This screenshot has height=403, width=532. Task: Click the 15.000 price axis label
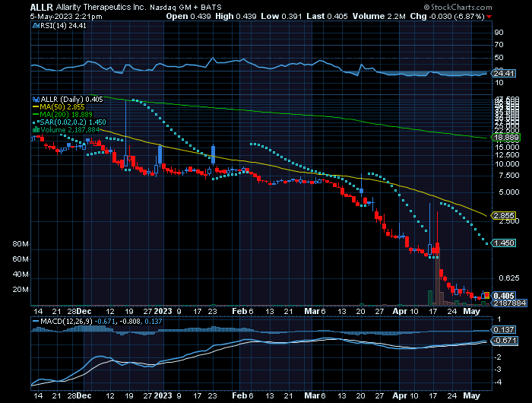(x=507, y=148)
